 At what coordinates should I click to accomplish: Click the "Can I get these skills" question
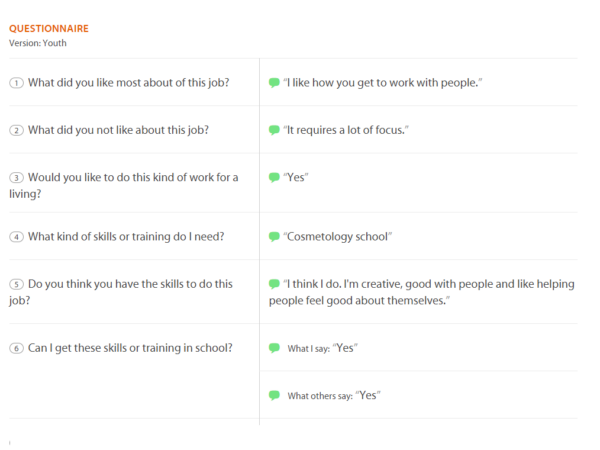pyautogui.click(x=130, y=348)
